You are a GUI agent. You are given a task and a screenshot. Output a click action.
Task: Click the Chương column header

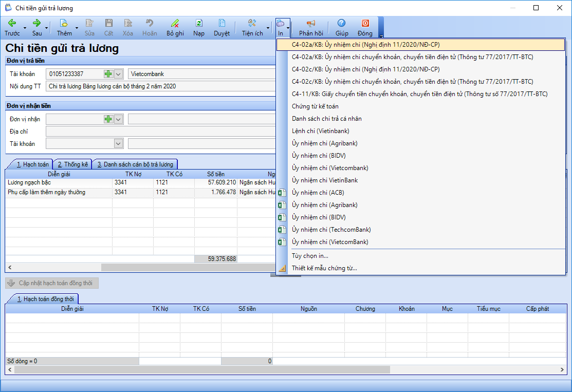[365, 309]
